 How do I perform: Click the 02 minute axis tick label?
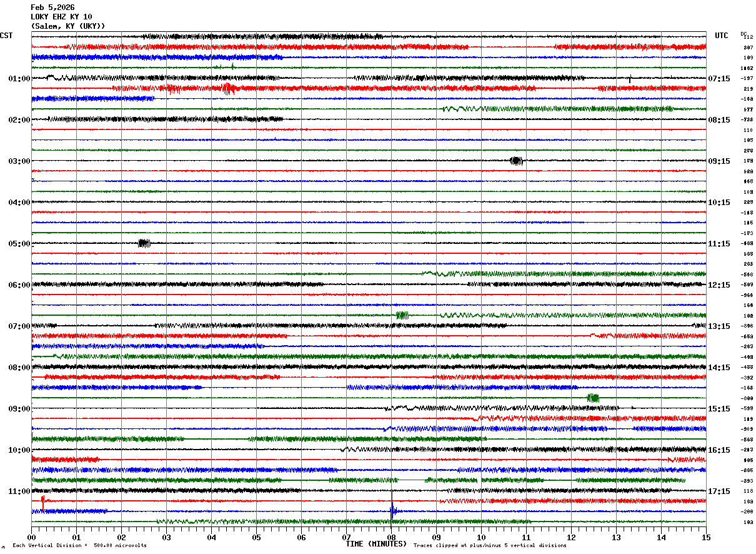(x=121, y=537)
